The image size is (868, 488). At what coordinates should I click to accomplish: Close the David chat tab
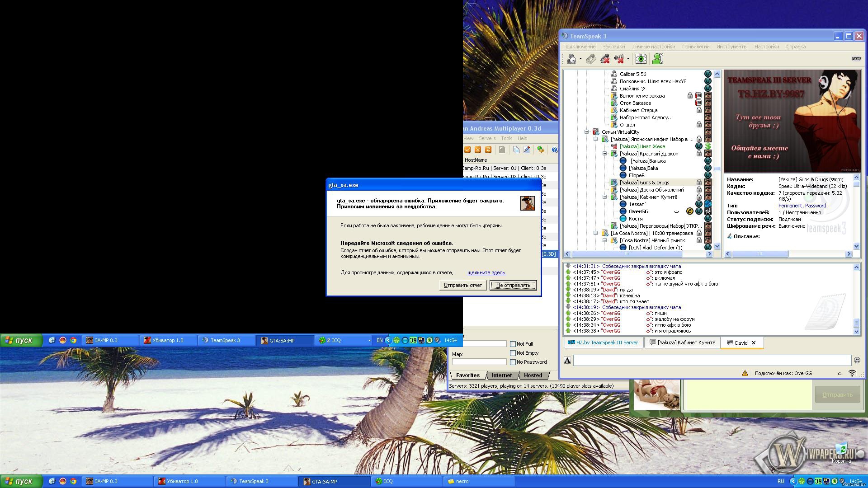[x=753, y=343]
